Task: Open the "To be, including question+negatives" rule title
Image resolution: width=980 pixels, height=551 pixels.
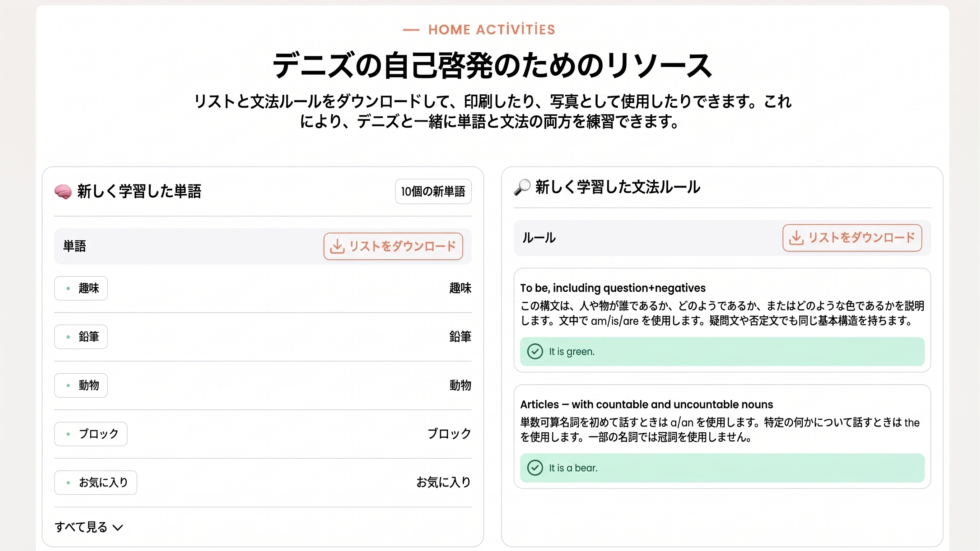Action: point(612,288)
